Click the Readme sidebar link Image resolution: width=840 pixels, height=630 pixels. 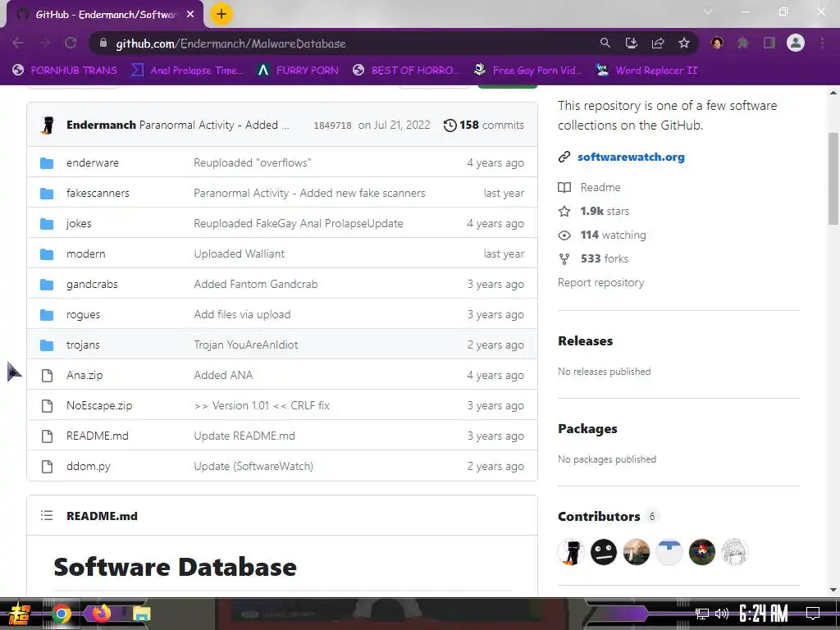(600, 187)
